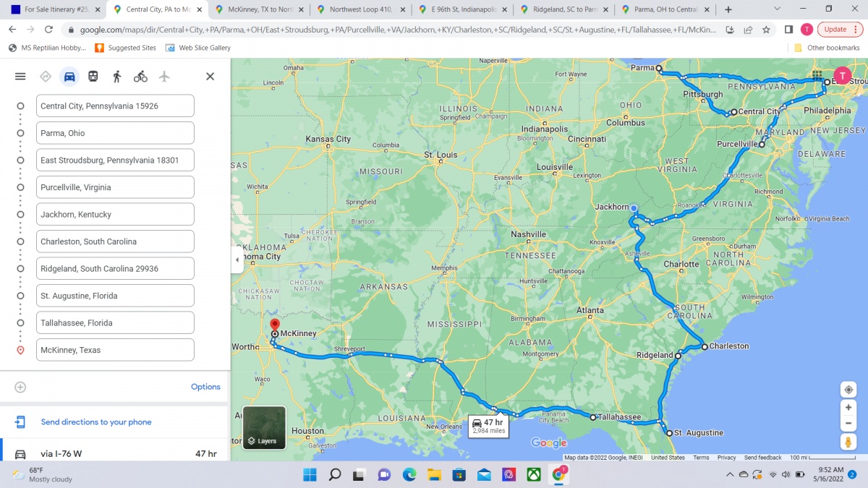Screen dimensions: 868x488
Task: Zoom in on the map
Action: (x=848, y=408)
